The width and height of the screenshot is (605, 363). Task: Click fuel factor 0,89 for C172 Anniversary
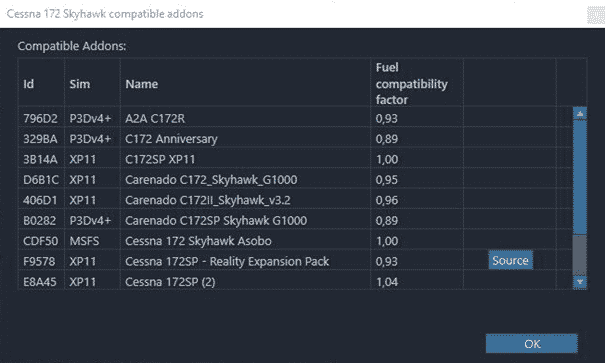click(x=387, y=139)
